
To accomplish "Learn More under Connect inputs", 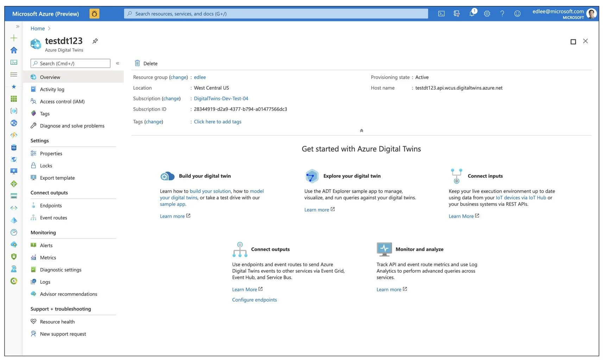I will pyautogui.click(x=464, y=216).
